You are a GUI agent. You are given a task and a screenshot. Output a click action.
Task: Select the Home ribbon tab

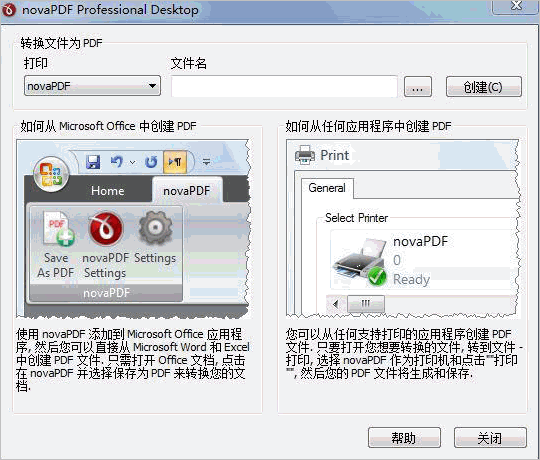107,190
